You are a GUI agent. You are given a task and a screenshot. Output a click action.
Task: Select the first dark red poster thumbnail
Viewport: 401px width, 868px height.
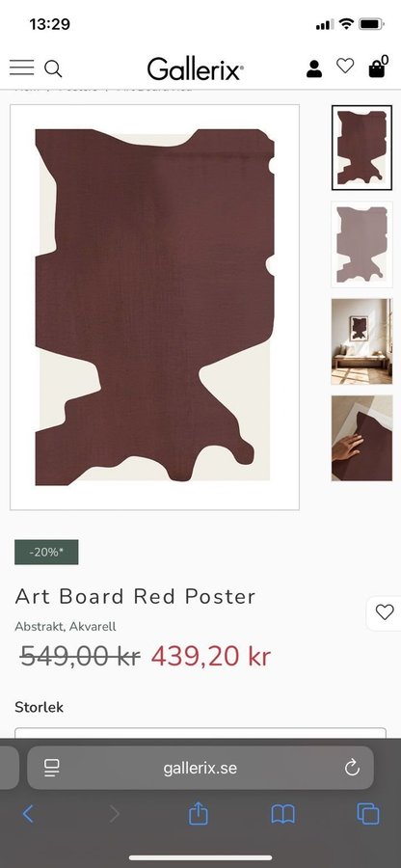pos(361,148)
